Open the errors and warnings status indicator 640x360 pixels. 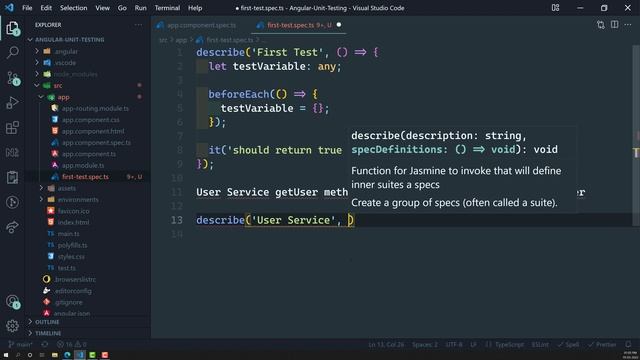[72, 344]
